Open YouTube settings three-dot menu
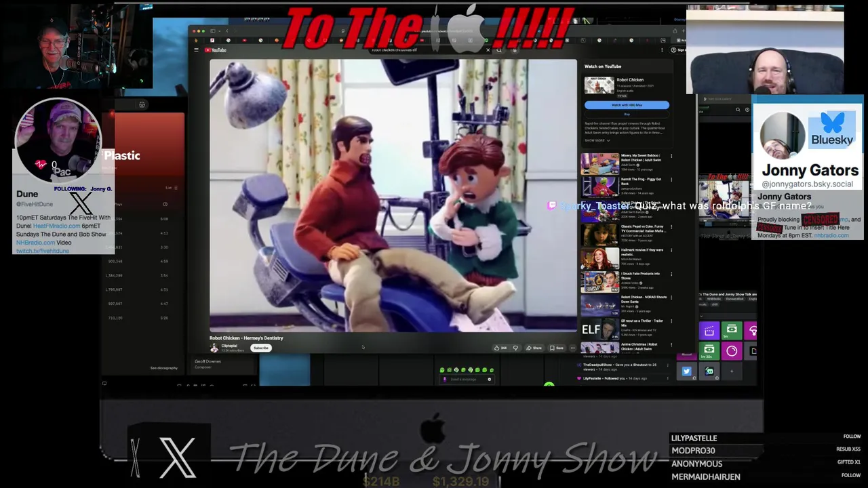 point(662,50)
